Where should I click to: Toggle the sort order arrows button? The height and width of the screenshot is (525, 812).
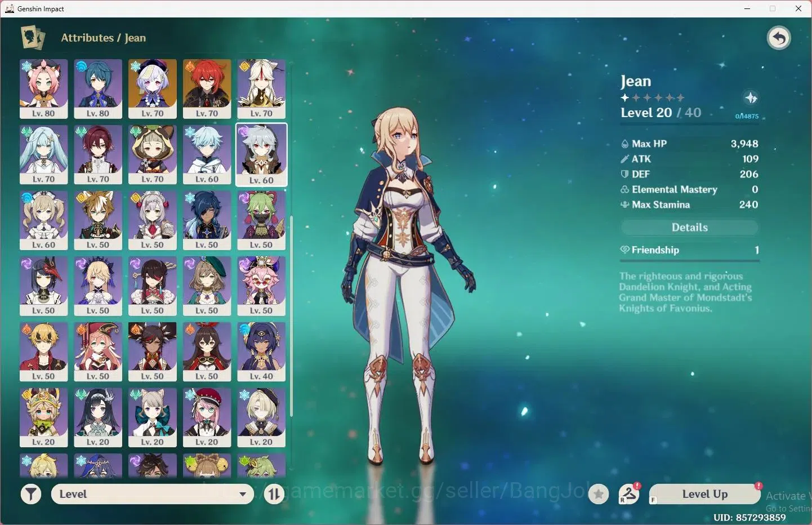click(x=274, y=494)
